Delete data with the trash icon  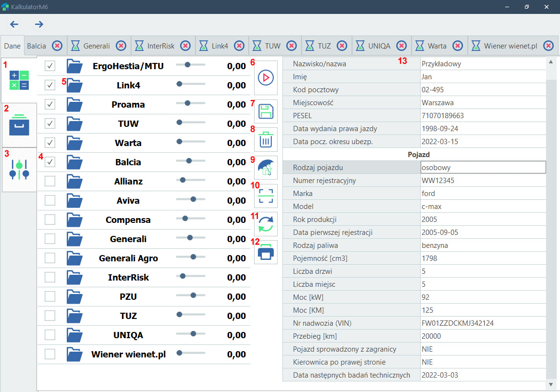click(266, 139)
